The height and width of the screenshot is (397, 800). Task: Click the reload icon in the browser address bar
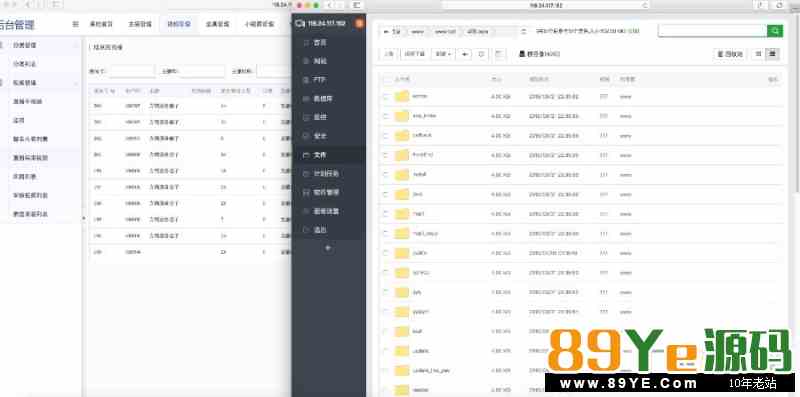(645, 5)
